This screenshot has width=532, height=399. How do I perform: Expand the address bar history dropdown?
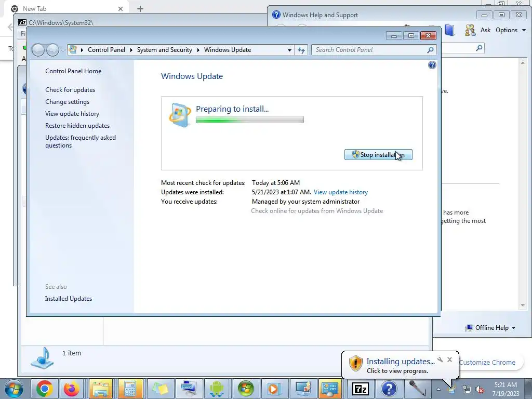289,50
